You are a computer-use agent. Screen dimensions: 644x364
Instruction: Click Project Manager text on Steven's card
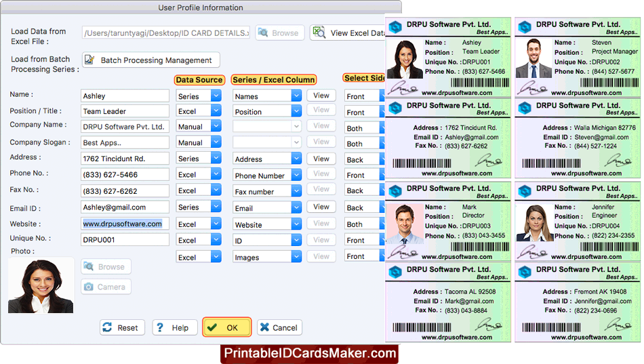pyautogui.click(x=615, y=52)
